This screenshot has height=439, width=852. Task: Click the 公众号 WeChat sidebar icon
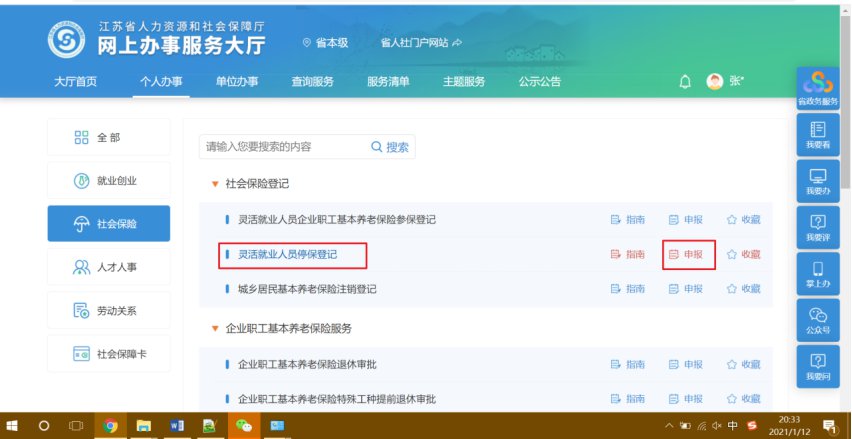coord(817,319)
